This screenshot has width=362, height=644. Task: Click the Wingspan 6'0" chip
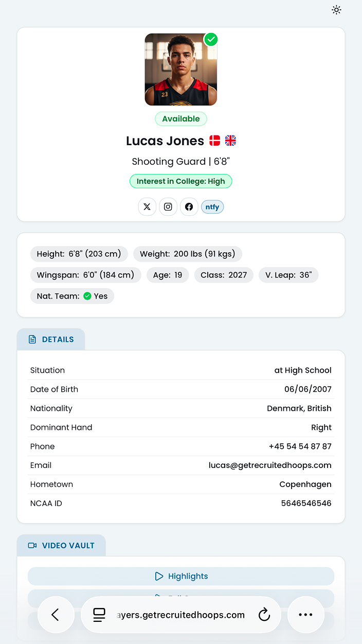(86, 275)
